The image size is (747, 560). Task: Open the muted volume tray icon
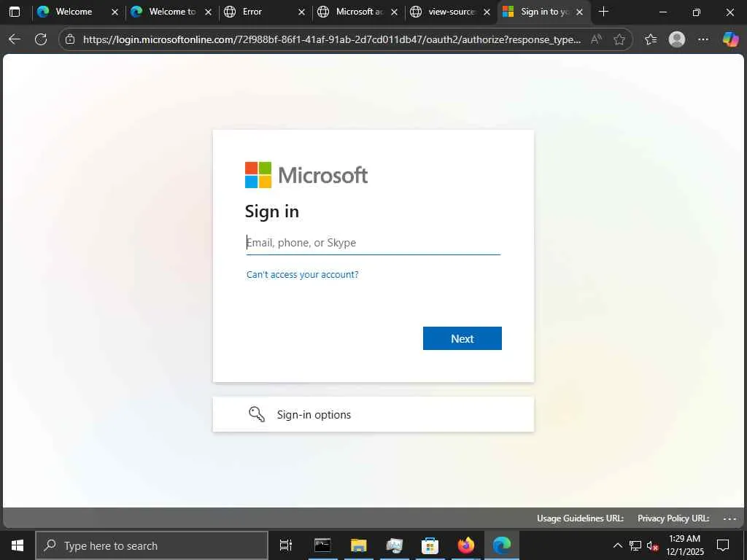(x=653, y=545)
